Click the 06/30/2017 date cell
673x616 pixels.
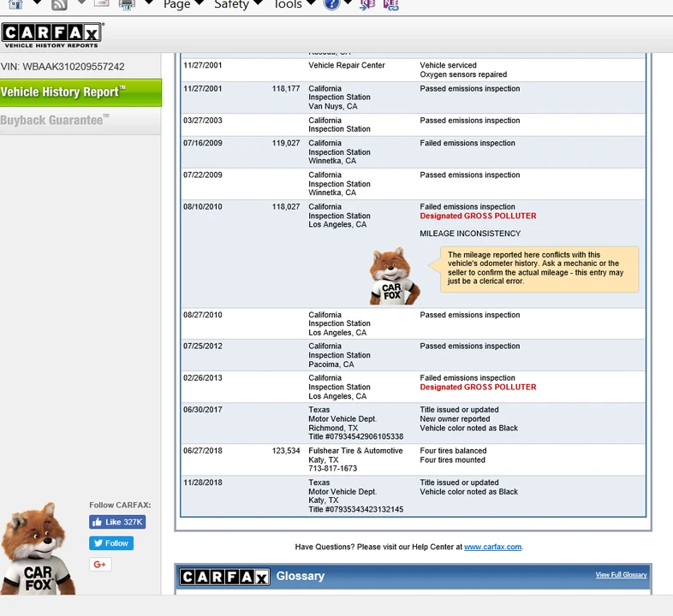(x=203, y=410)
